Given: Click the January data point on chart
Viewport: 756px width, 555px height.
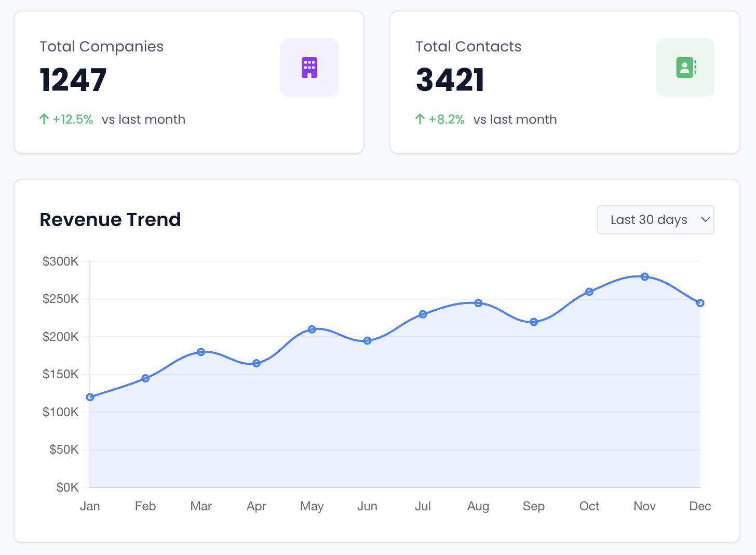Looking at the screenshot, I should 90,397.
